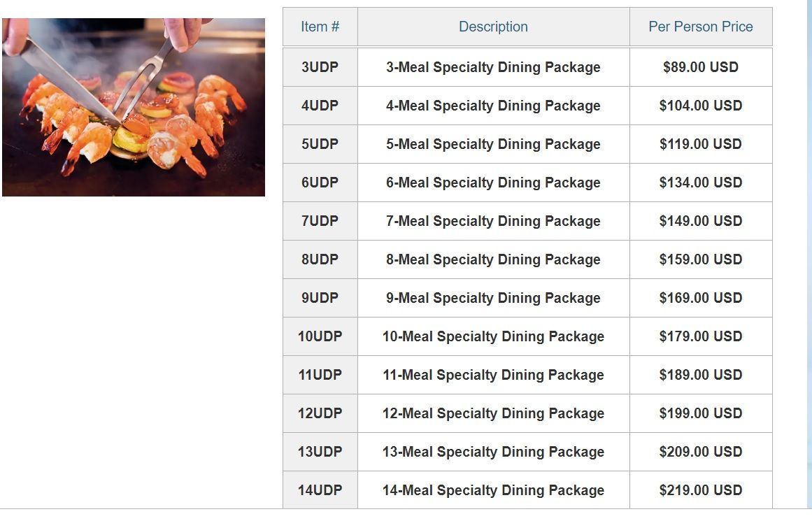Select item code 9UDP
The width and height of the screenshot is (812, 521).
[320, 298]
